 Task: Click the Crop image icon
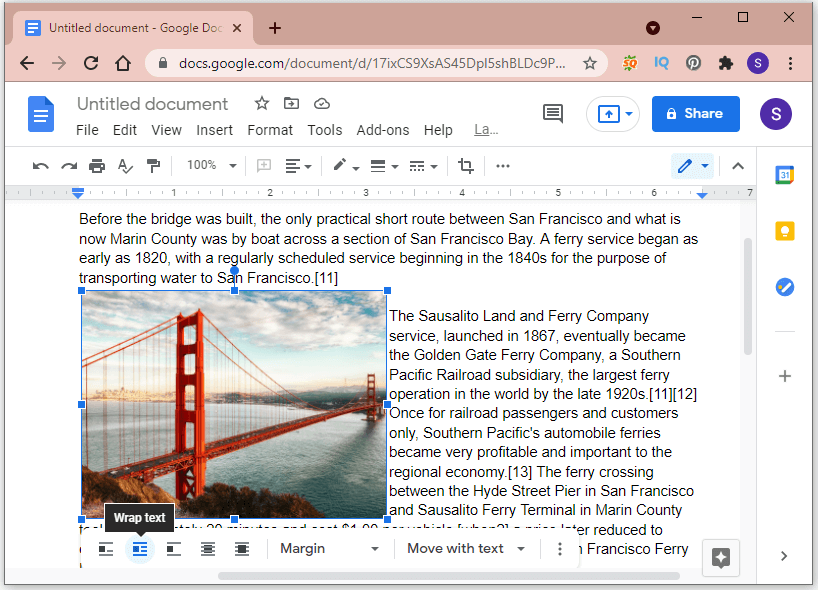pos(465,165)
